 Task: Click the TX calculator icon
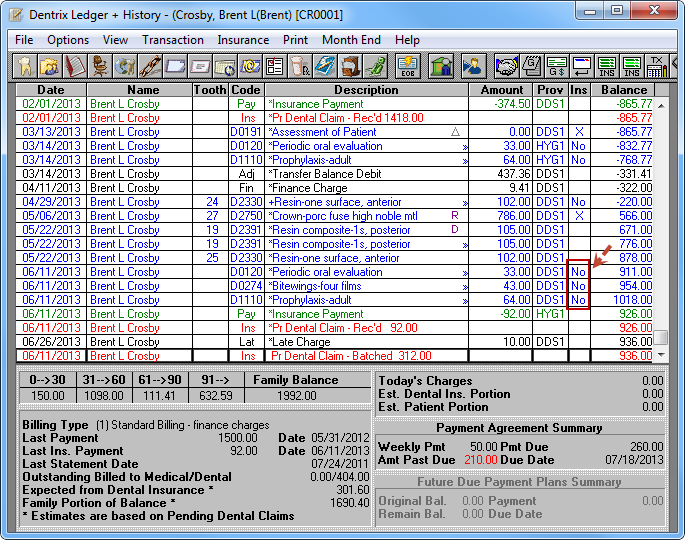pos(657,66)
